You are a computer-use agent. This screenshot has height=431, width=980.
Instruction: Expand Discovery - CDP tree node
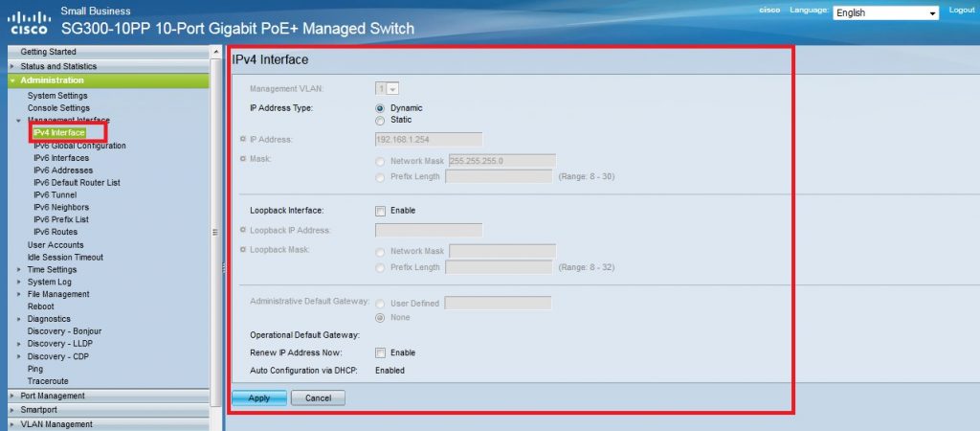tap(19, 356)
